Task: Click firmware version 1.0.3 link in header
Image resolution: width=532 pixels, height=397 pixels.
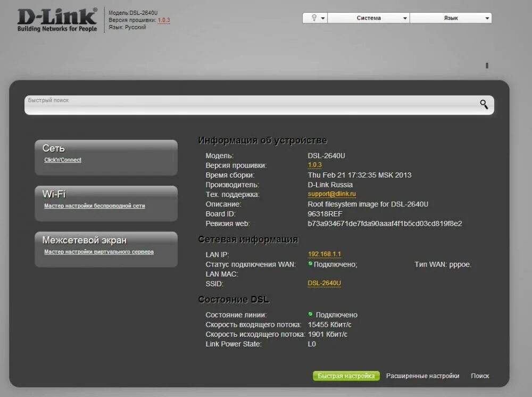Action: (x=164, y=20)
